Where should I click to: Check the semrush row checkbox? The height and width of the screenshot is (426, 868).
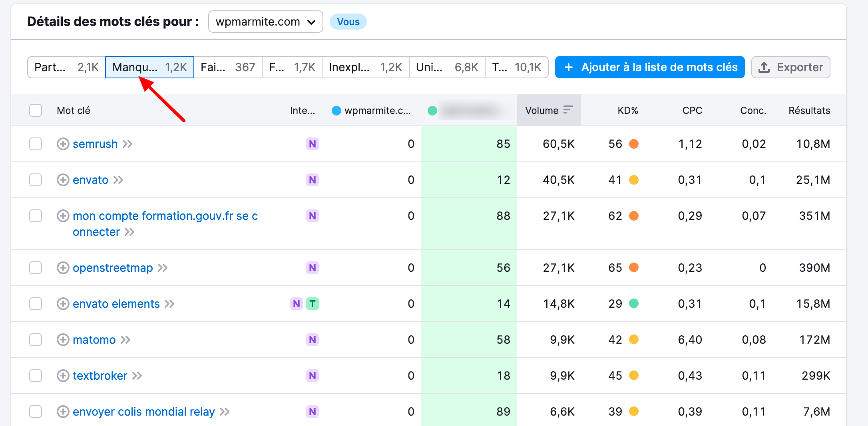(x=36, y=144)
